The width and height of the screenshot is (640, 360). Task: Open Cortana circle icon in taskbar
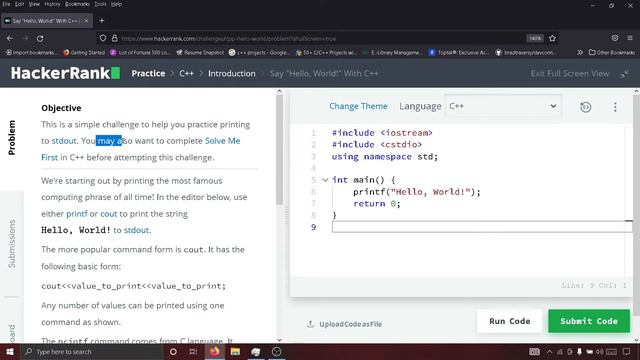click(173, 351)
